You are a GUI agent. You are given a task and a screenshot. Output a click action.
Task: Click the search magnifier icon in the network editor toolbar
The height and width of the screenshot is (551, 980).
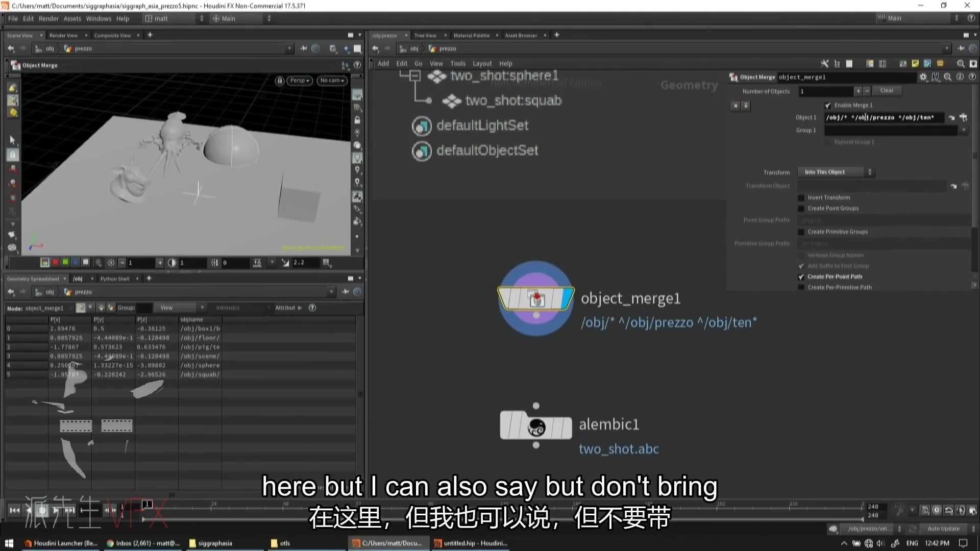[961, 63]
